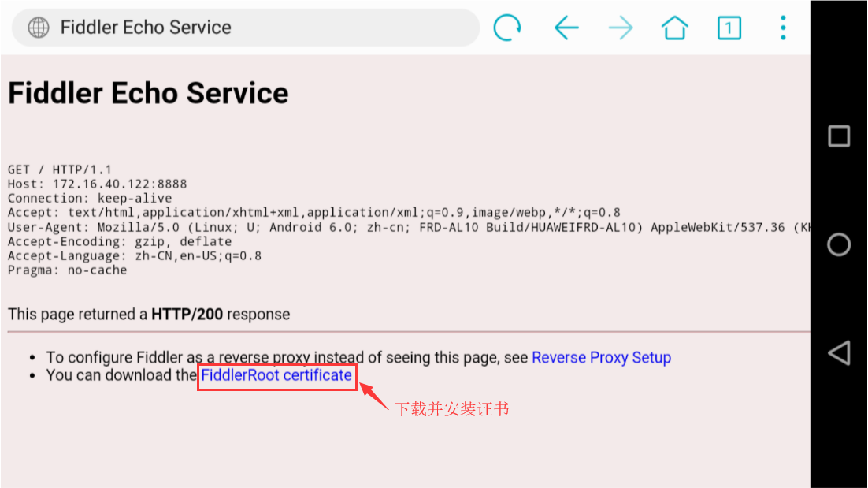Tap the Android recent apps square button

click(x=839, y=136)
